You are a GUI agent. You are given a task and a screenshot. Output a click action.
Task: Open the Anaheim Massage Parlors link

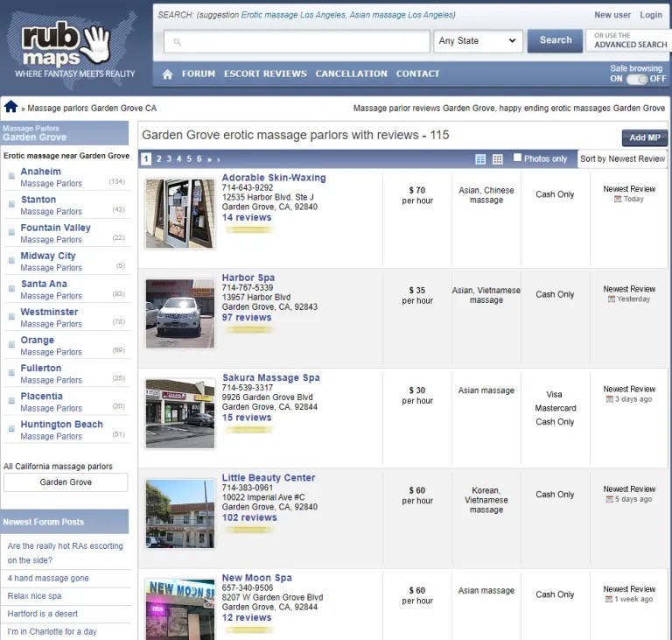[x=51, y=177]
